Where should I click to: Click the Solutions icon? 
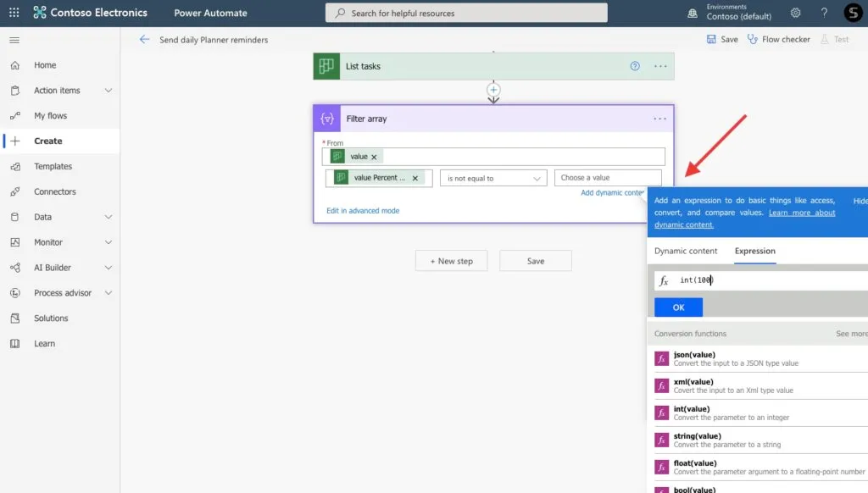15,319
